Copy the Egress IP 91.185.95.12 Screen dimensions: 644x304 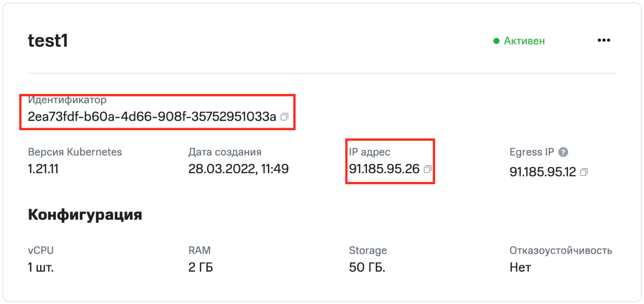click(584, 172)
